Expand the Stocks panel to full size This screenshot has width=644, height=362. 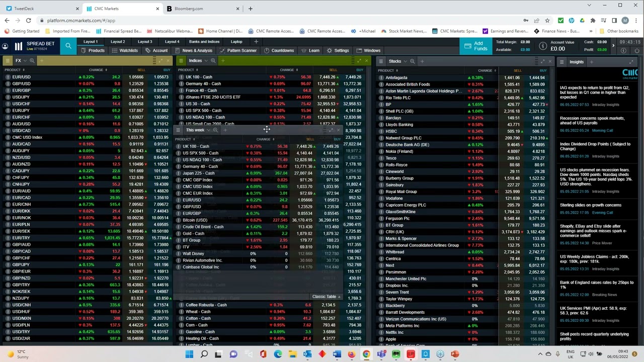pos(541,61)
